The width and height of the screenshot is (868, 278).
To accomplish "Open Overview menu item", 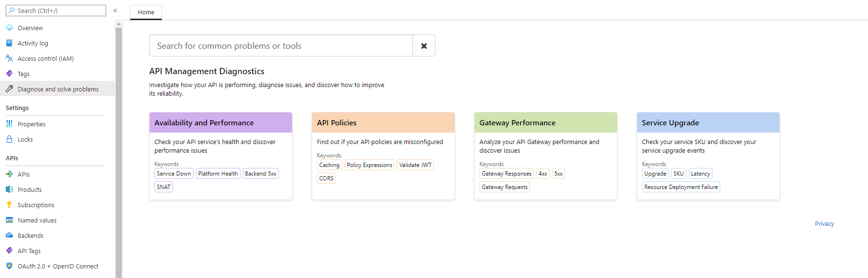I will click(x=57, y=28).
